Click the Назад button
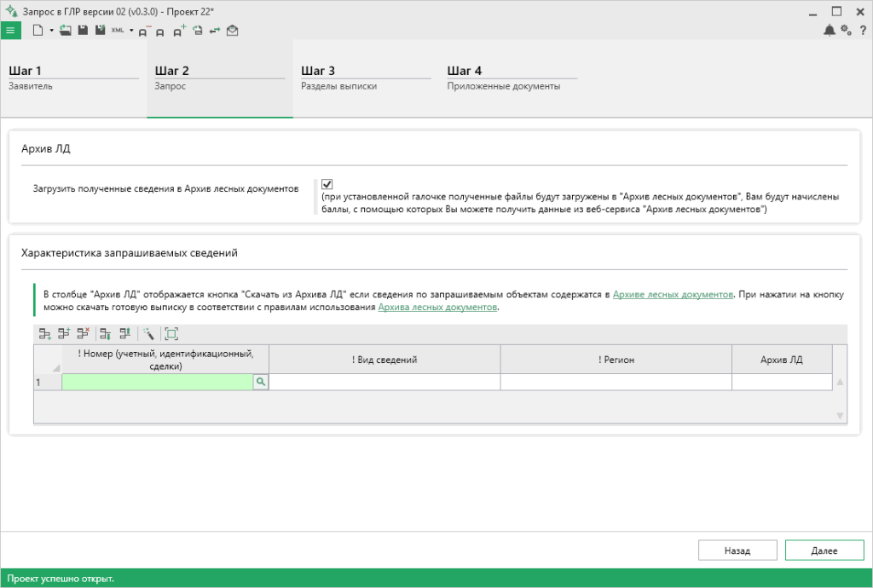The image size is (873, 588). 737,551
